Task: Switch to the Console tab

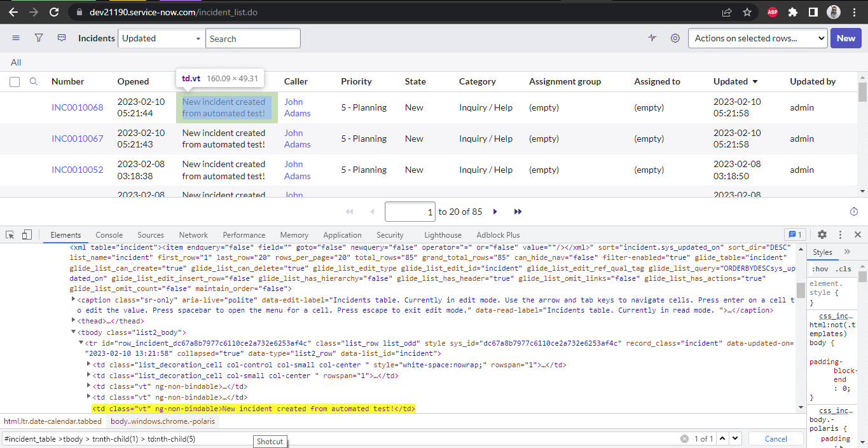Action: coord(109,234)
